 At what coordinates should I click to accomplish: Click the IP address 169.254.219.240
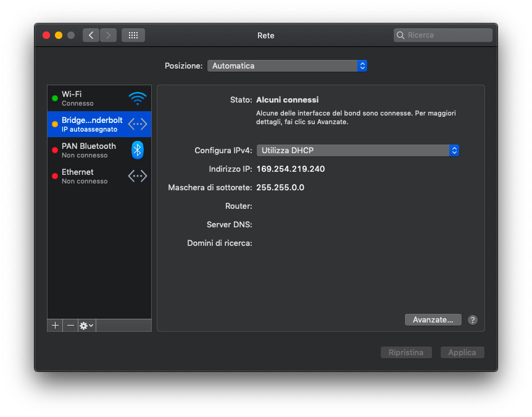pyautogui.click(x=291, y=169)
